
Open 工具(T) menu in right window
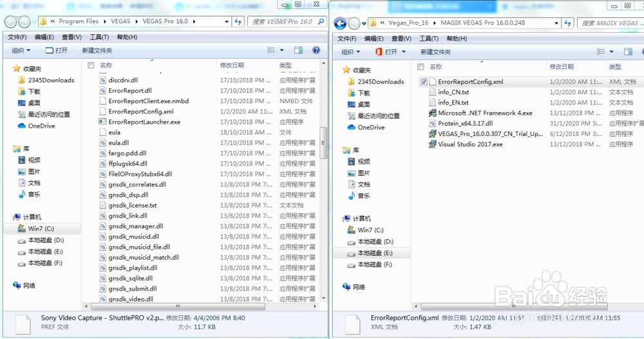coord(429,39)
